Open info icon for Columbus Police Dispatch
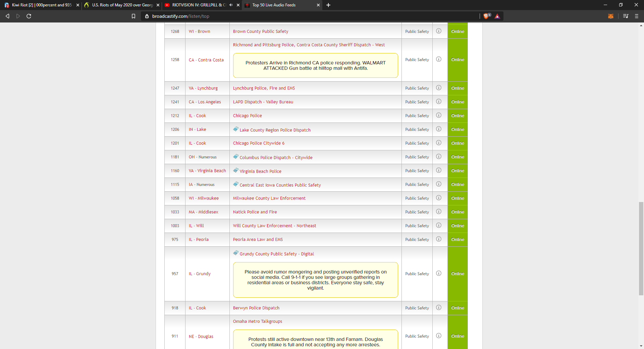 (x=439, y=157)
